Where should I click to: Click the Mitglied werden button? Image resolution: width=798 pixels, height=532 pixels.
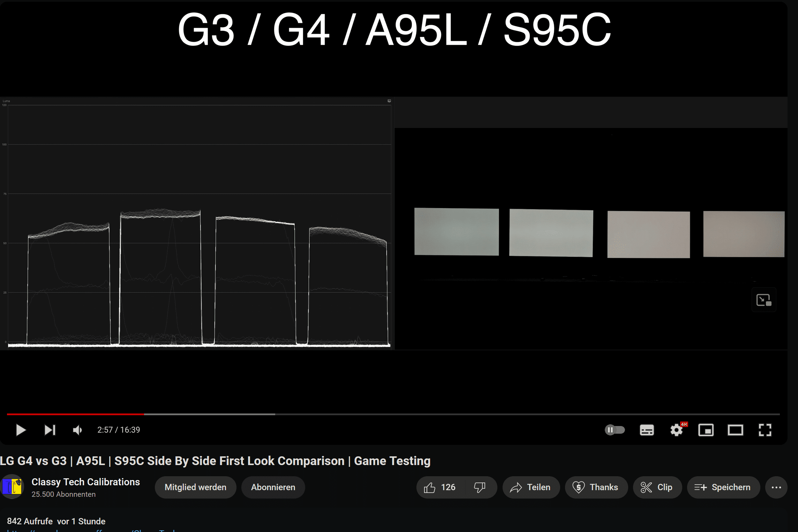coord(195,487)
